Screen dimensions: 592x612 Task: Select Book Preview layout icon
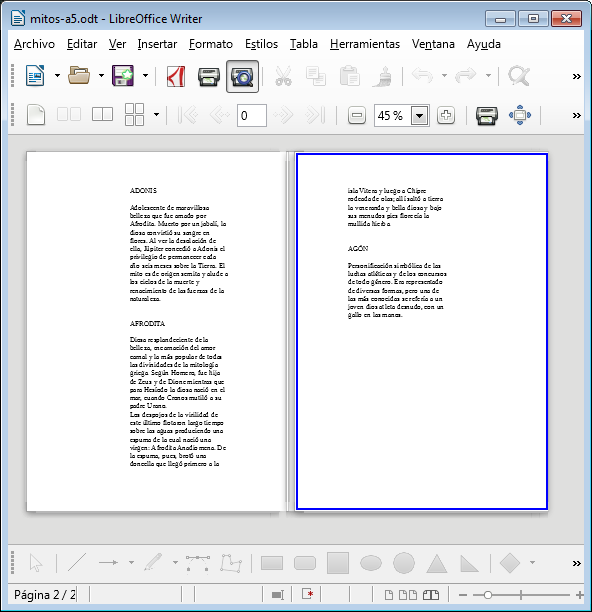(x=102, y=115)
